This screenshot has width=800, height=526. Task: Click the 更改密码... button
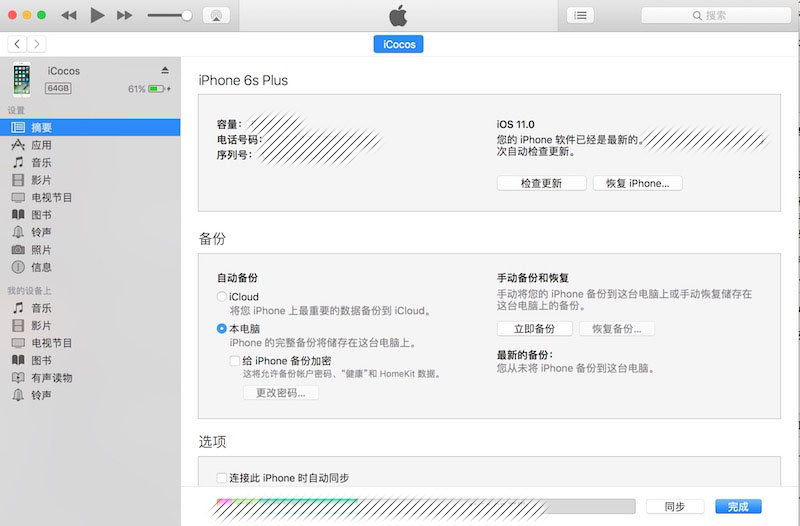281,393
